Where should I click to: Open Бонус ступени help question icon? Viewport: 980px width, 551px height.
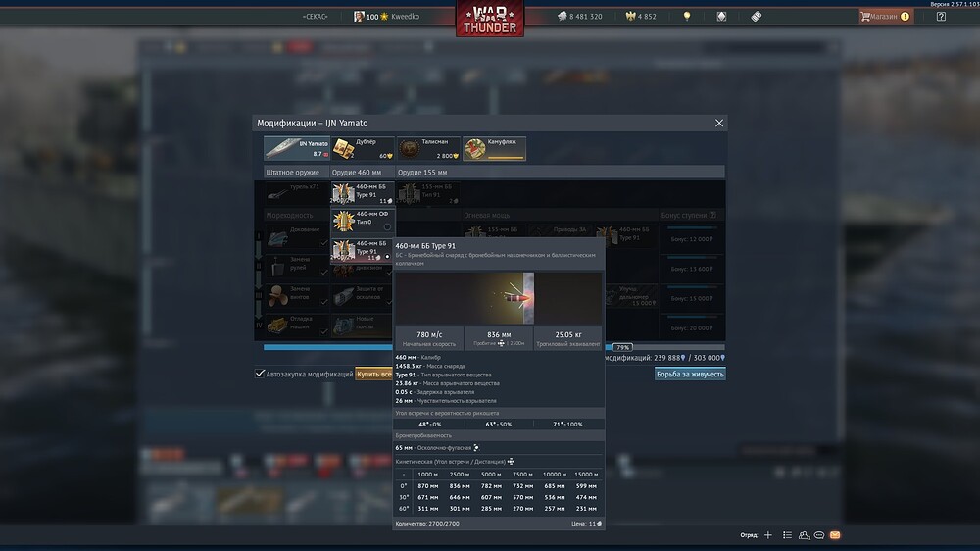712,215
